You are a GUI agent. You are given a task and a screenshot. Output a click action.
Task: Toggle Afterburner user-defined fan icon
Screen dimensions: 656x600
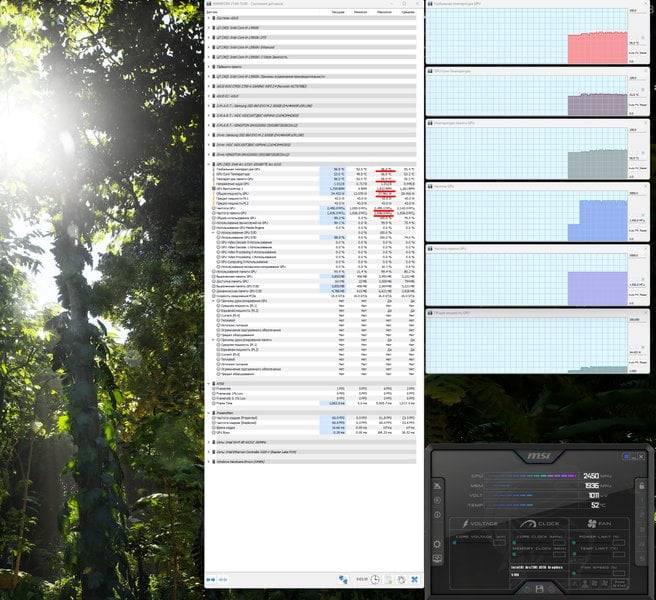(585, 583)
